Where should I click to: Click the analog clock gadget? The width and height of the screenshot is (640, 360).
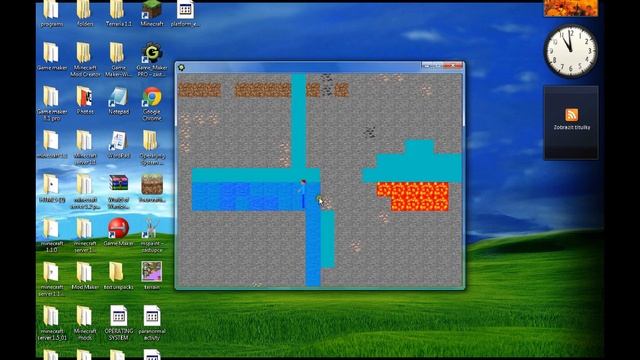(571, 51)
